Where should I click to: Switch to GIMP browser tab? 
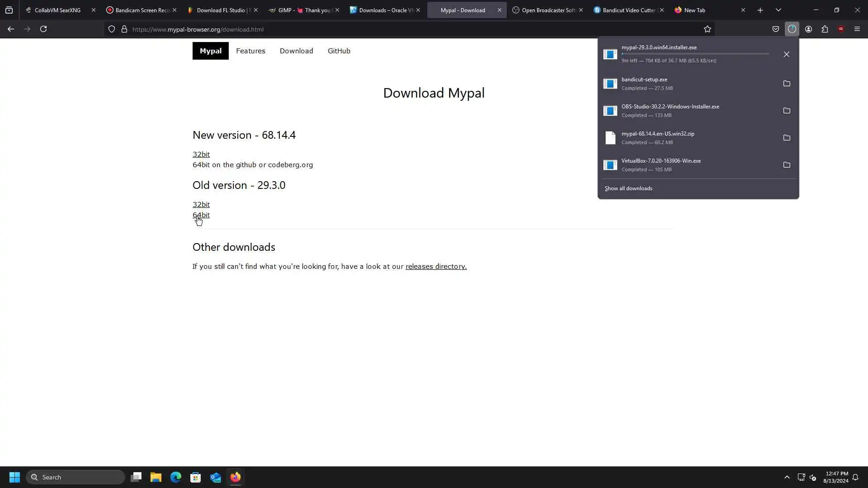click(x=301, y=10)
